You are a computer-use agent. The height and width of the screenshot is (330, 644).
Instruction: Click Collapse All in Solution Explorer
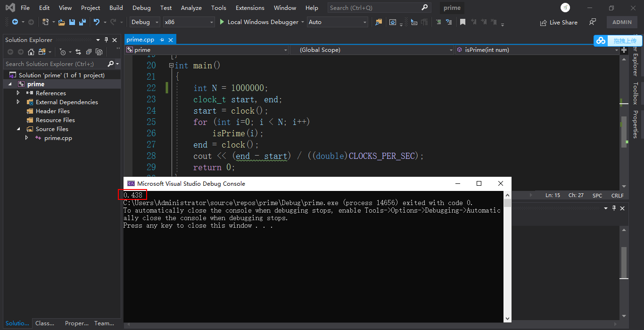coord(88,52)
